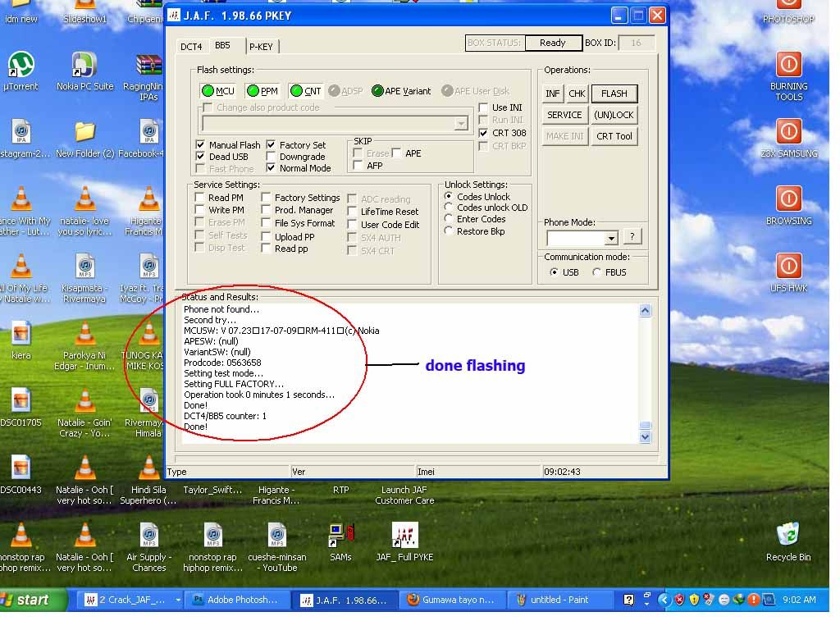Open the µTorrent desktop icon
Viewport: 840px width, 630px height.
21,66
